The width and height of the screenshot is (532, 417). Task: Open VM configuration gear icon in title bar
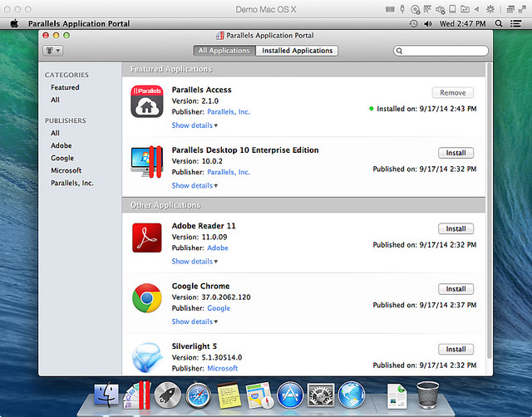[490, 9]
